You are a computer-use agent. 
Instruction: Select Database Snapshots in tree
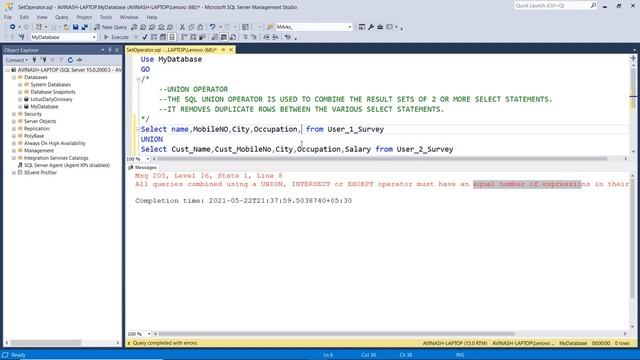(x=53, y=92)
